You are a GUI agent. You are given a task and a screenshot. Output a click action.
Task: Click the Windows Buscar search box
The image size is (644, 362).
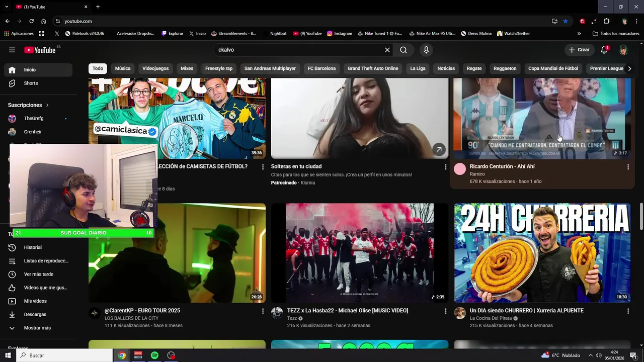tap(64, 355)
